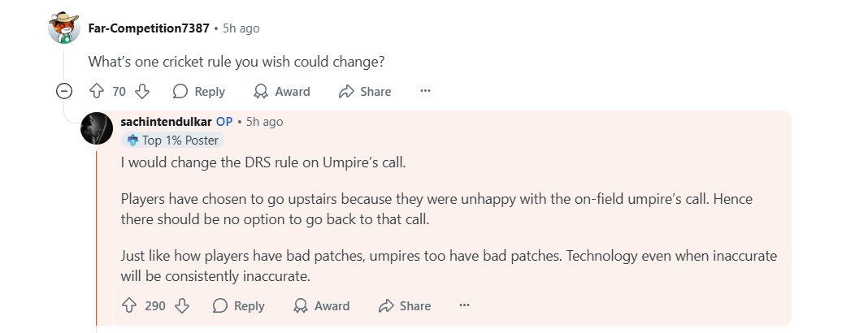The height and width of the screenshot is (333, 868).
Task: Open Far-Competition7387's profile link
Action: [x=149, y=28]
